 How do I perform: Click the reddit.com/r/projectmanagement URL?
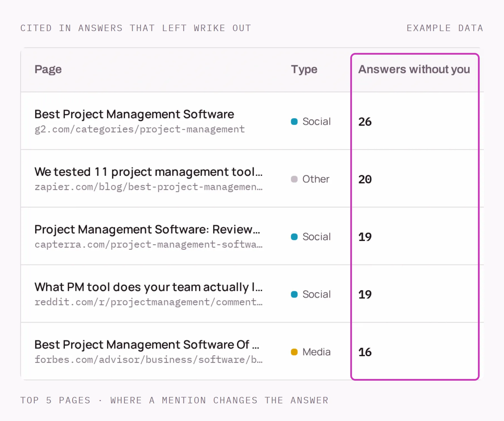[148, 302]
